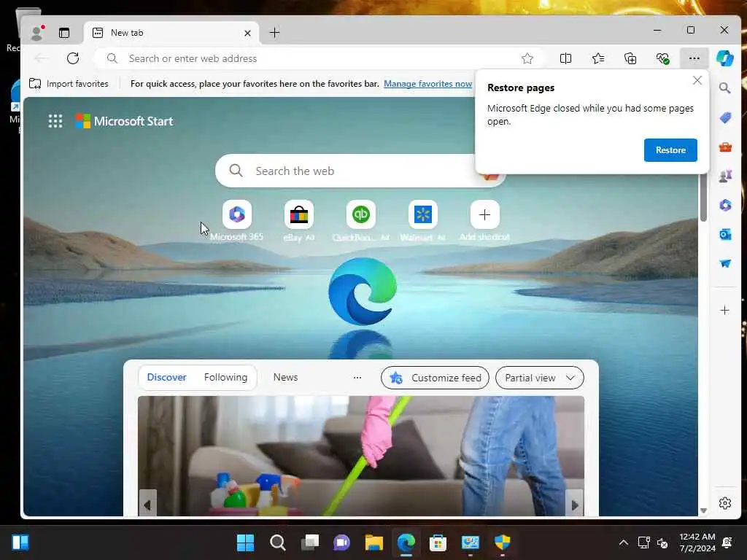Switch to Discover feed tab
Viewport: 747px width, 560px height.
coord(166,377)
